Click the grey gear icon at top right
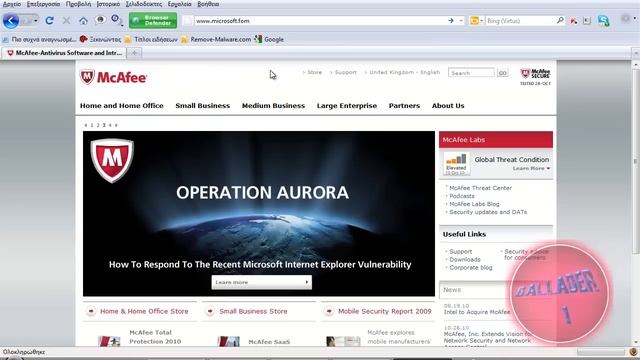Viewport: 640px width, 360px height. [625, 19]
